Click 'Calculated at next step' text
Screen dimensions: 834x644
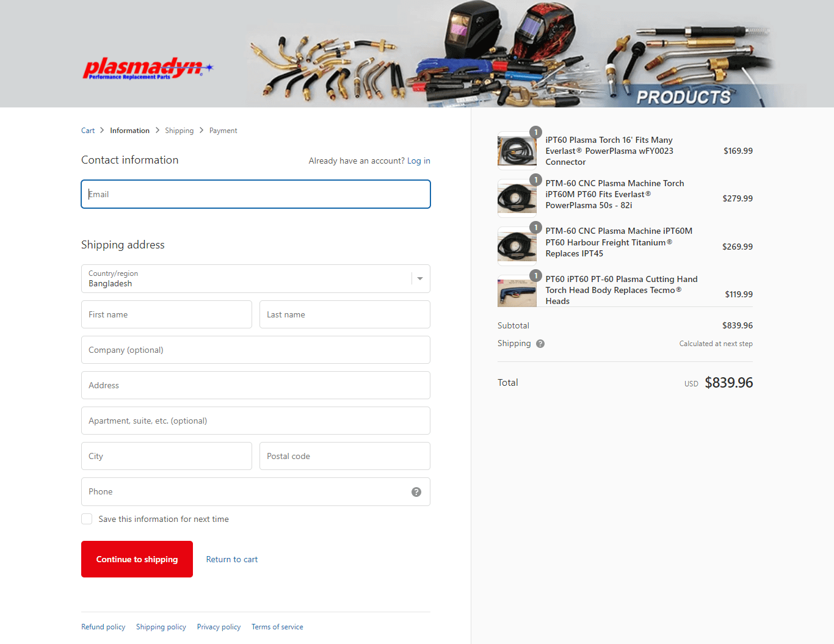pos(716,344)
